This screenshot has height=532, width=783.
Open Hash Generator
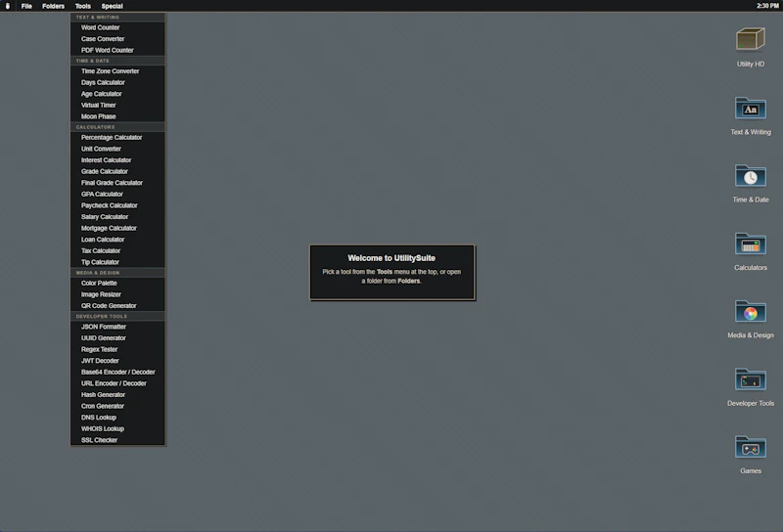coord(117,394)
